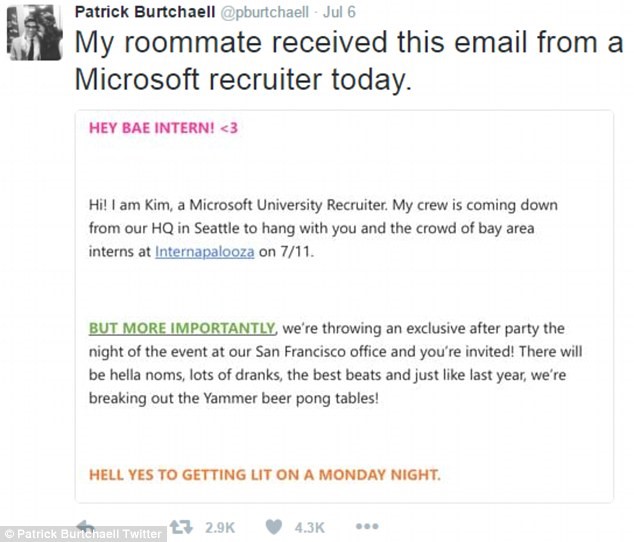Click the retweet icon
Image resolution: width=634 pixels, height=542 pixels.
tap(181, 527)
